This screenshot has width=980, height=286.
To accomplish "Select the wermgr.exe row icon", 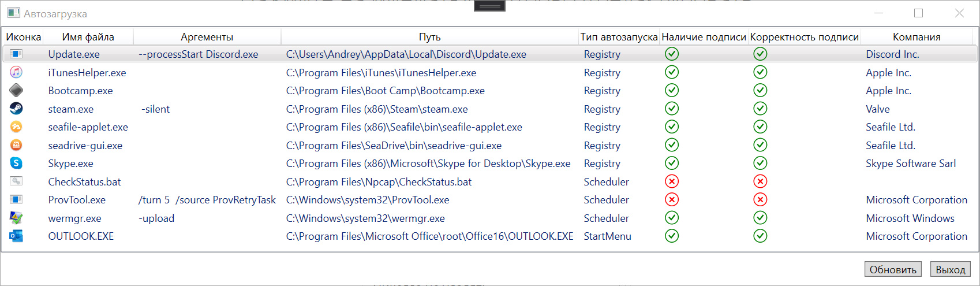I will click(16, 218).
